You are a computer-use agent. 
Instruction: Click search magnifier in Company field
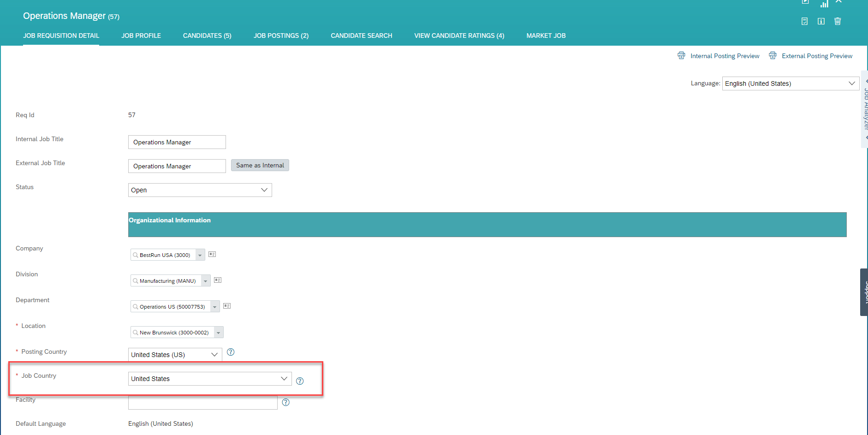tap(136, 255)
